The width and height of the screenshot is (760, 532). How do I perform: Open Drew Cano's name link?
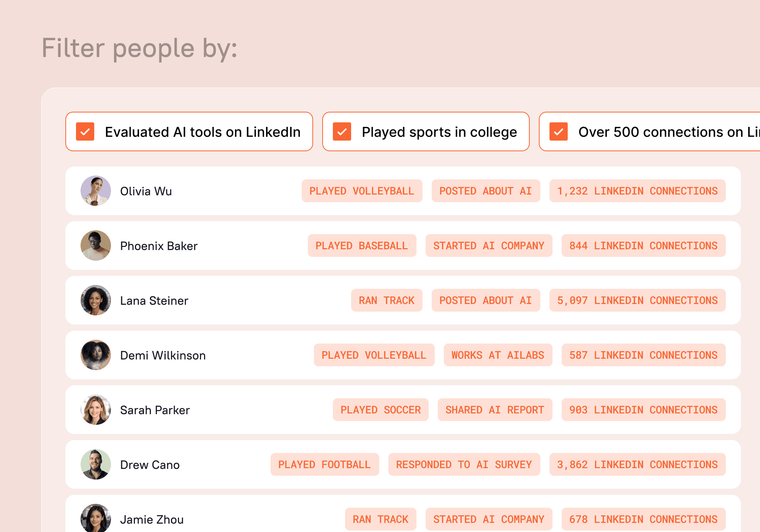point(150,465)
